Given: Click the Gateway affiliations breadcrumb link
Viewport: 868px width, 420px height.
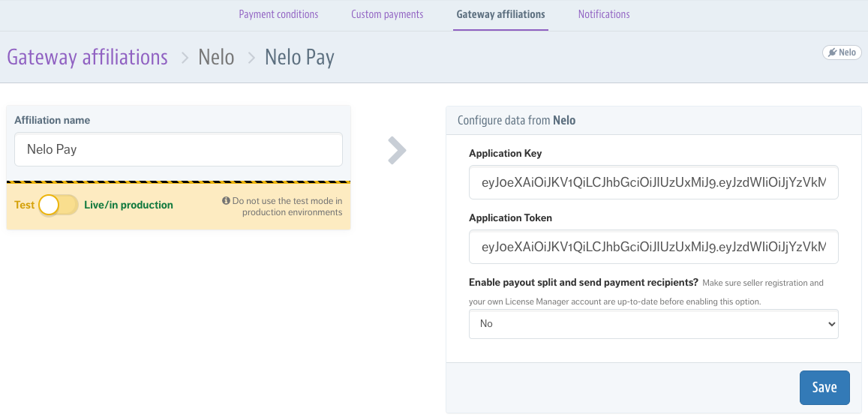Looking at the screenshot, I should [88, 57].
